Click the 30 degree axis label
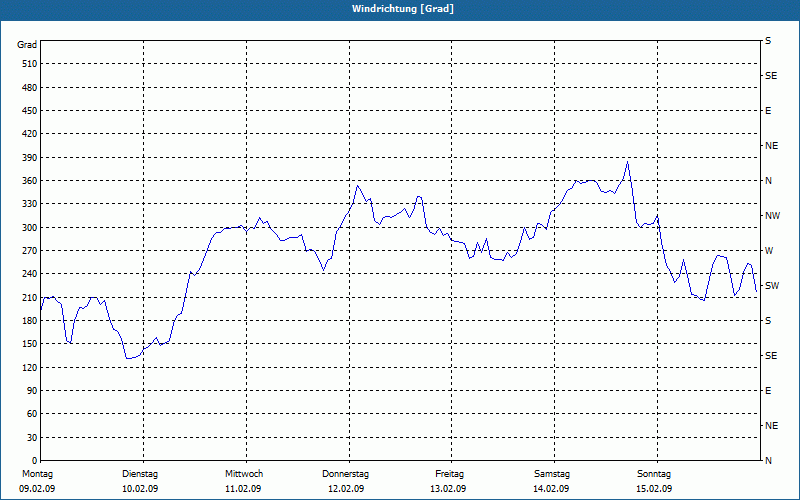Viewport: 800px width, 500px height. (x=32, y=437)
